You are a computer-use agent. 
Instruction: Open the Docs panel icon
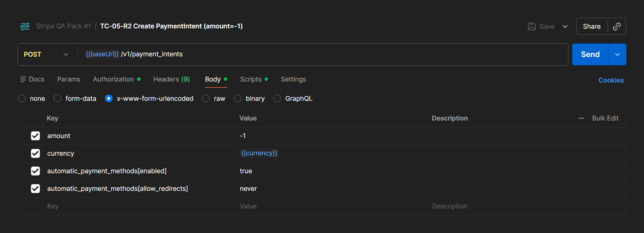(23, 79)
